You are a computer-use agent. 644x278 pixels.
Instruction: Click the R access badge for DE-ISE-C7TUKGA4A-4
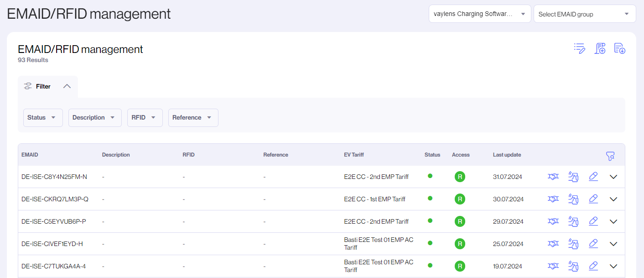(460, 266)
